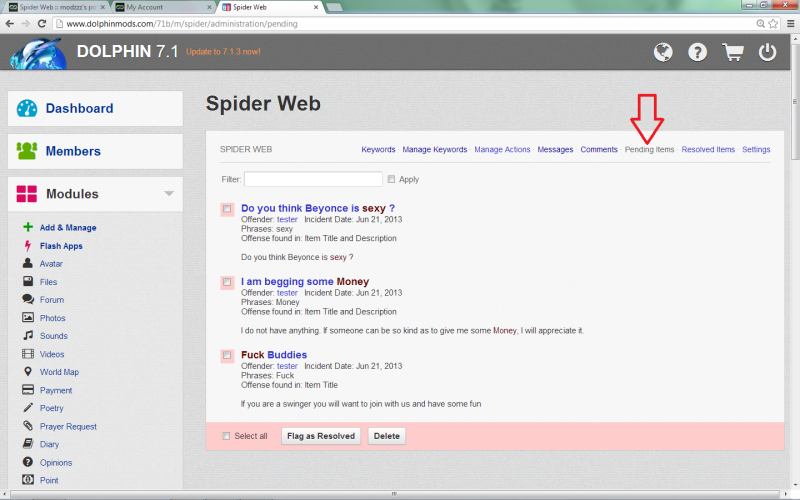Image resolution: width=800 pixels, height=500 pixels.
Task: Open the Chrome menu button
Action: (x=787, y=24)
